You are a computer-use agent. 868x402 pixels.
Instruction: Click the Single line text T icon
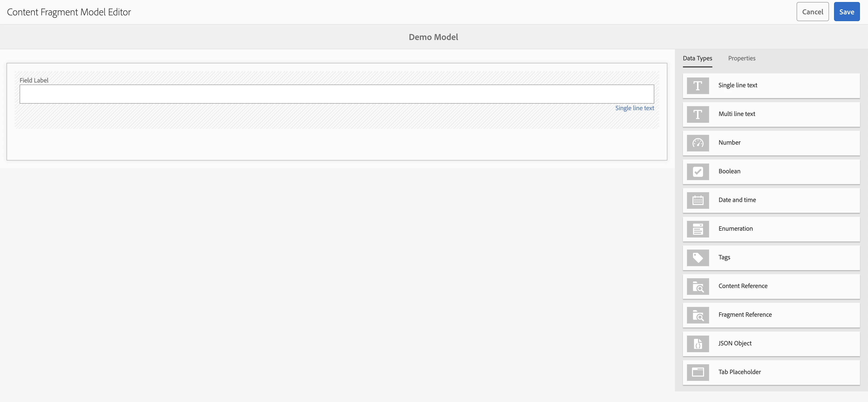coord(698,86)
